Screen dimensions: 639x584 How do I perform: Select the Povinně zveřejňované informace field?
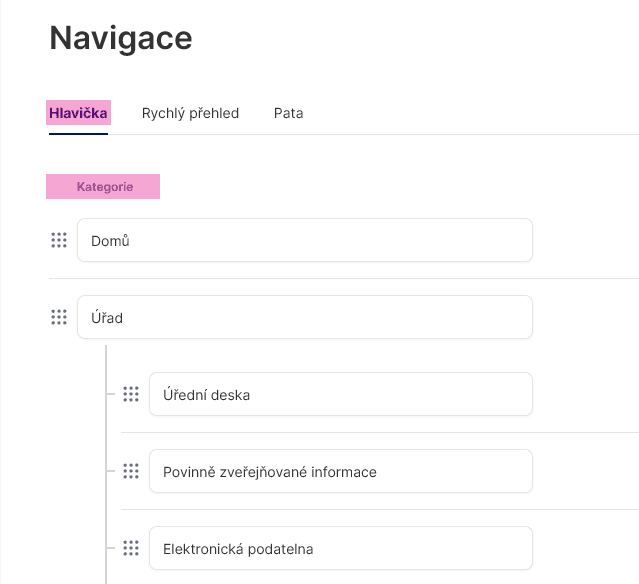pyautogui.click(x=340, y=471)
